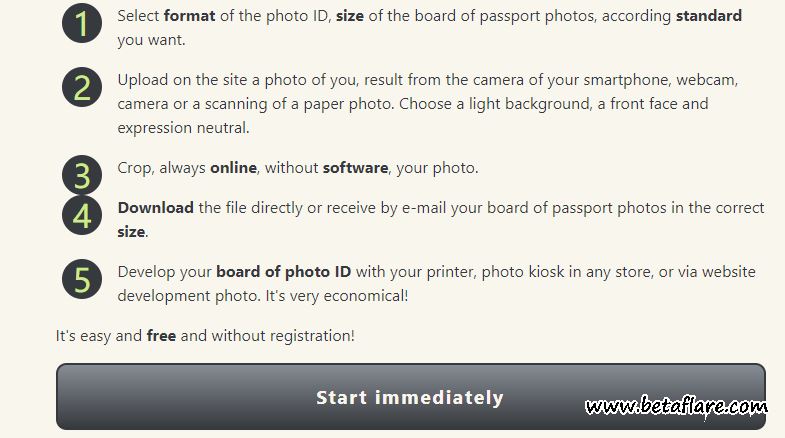Click the bold word "online" in step three
785x438 pixels.
tap(233, 168)
